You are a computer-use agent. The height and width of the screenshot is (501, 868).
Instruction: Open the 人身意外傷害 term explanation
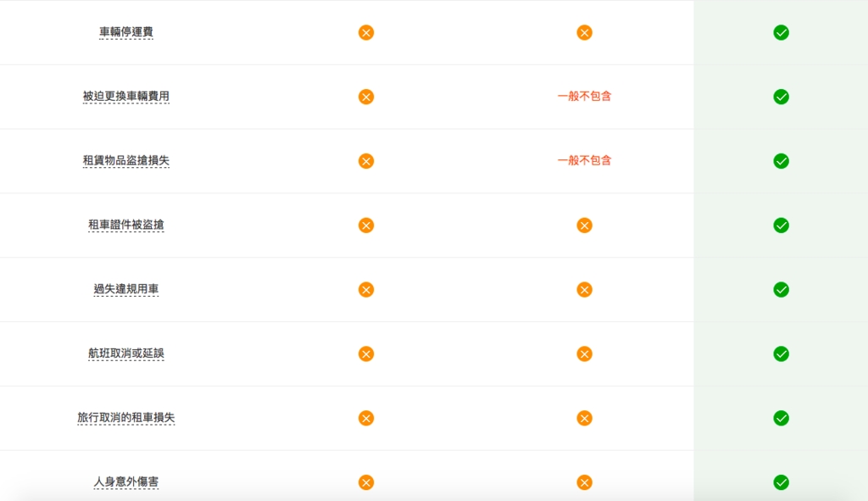126,482
